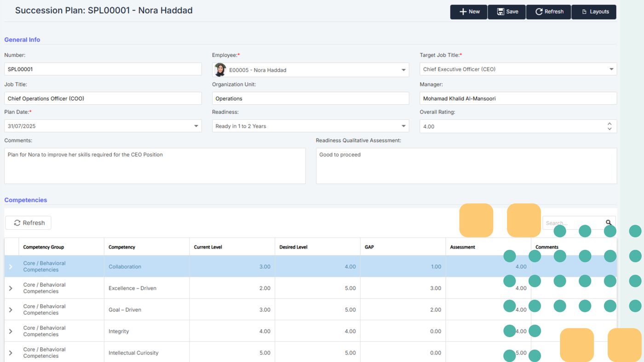
Task: Decrease Overall Rating with down arrow
Action: [609, 129]
